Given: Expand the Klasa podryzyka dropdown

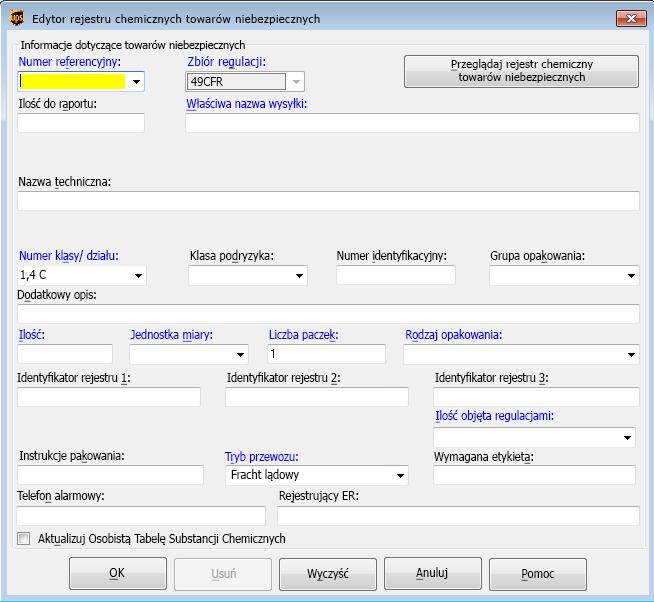Looking at the screenshot, I should point(299,275).
